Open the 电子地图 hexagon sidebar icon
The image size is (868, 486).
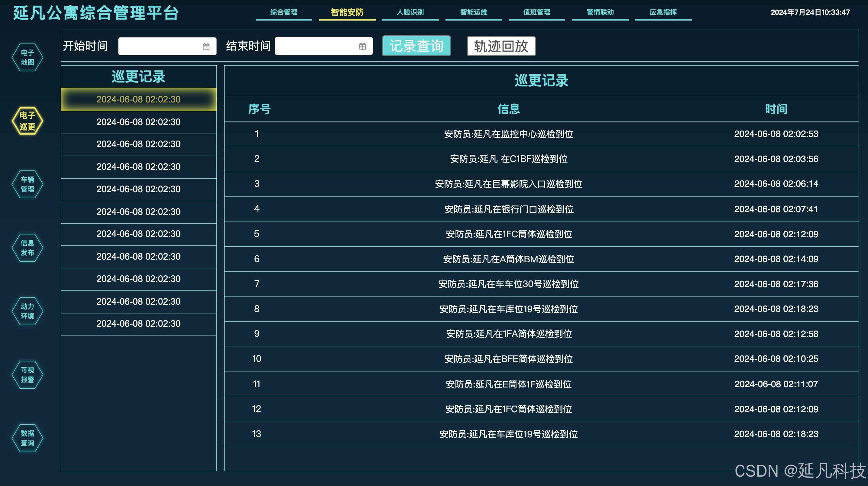pos(27,57)
